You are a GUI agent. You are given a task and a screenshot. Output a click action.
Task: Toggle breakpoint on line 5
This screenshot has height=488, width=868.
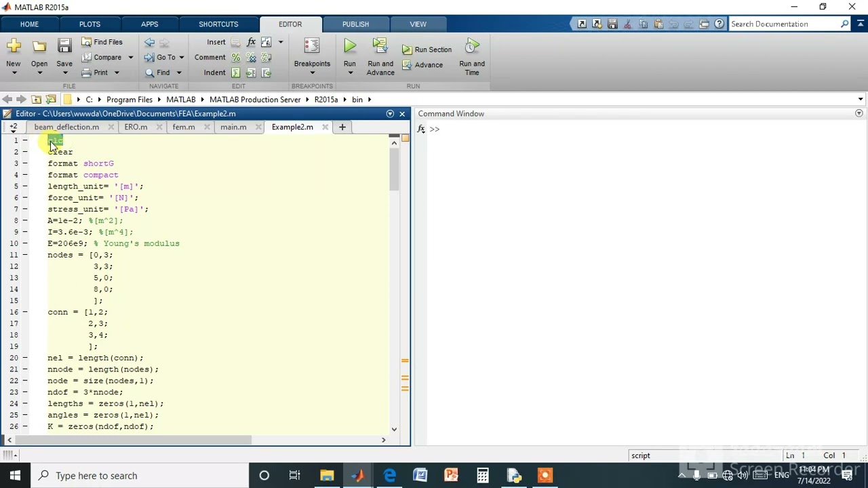tap(25, 186)
